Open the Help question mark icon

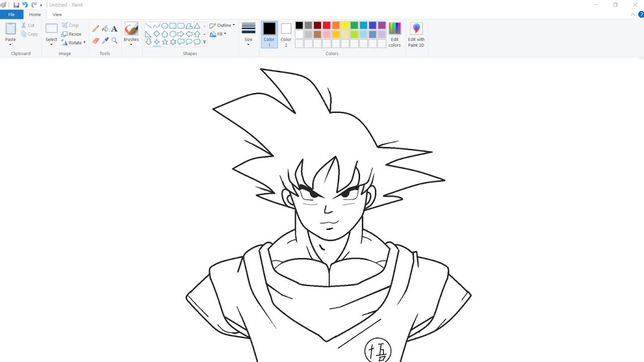pos(641,15)
